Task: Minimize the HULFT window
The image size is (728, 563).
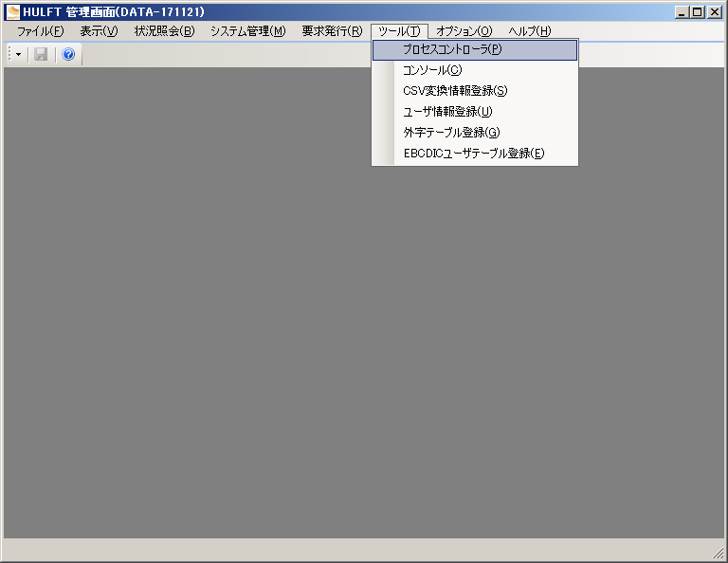Action: 682,12
